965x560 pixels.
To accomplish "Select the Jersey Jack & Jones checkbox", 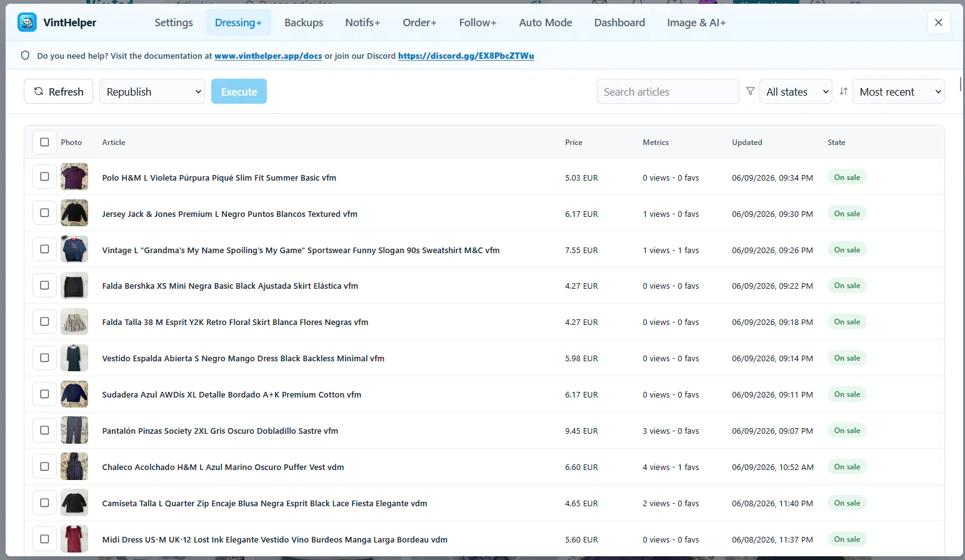I will (44, 213).
